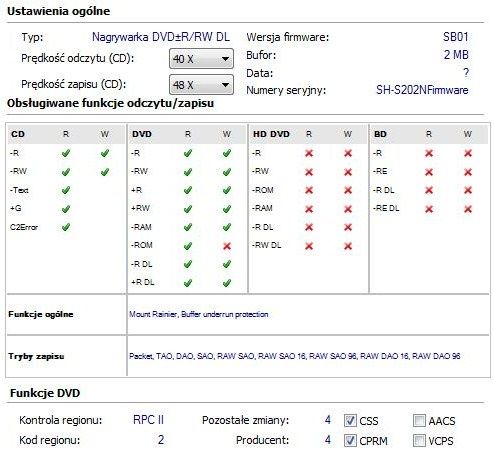This screenshot has width=494, height=456.
Task: Open the CD write speed 48 X dropdown
Action: coord(201,84)
